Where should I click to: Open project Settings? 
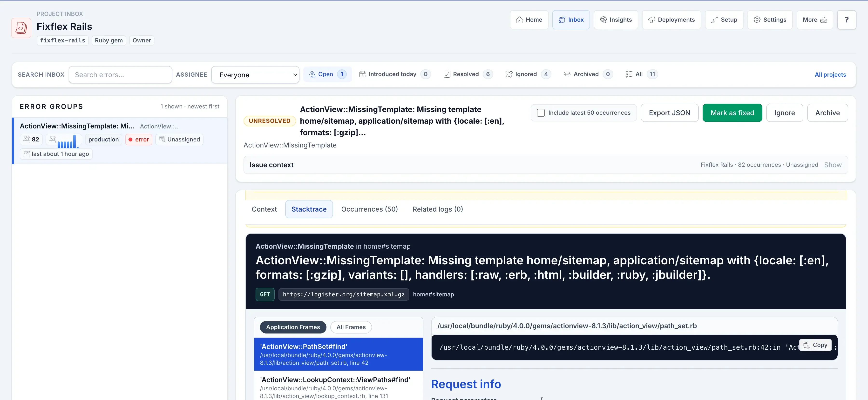[770, 20]
